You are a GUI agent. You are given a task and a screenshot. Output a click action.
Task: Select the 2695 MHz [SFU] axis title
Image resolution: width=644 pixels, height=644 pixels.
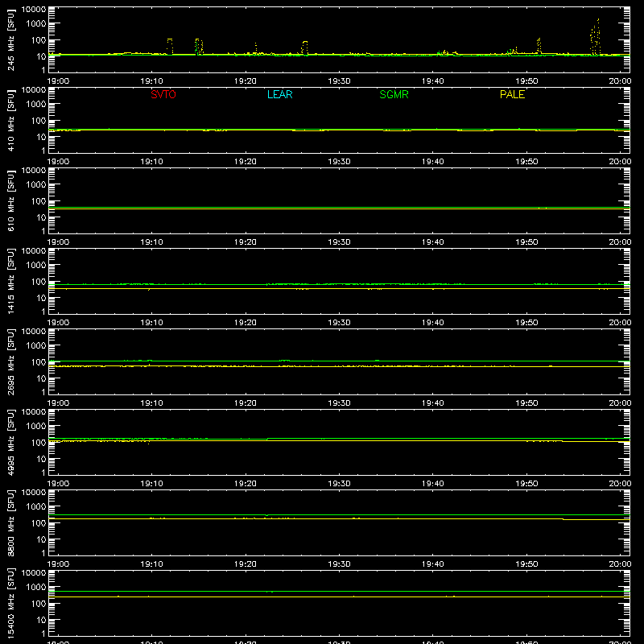10,361
